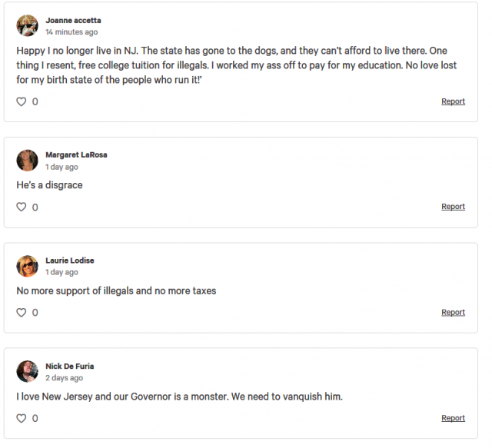Like Nick De Furia's comment with the heart

click(22, 418)
